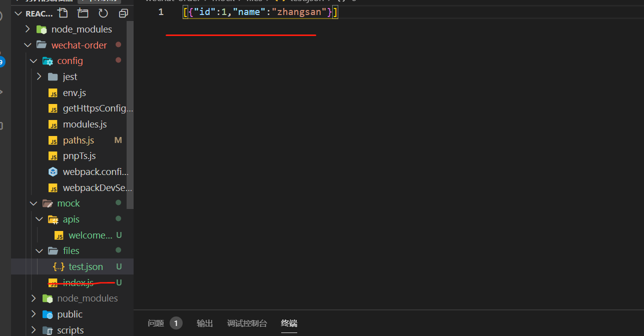The height and width of the screenshot is (336, 644).
Task: Open the modules.js file
Action: pos(85,124)
